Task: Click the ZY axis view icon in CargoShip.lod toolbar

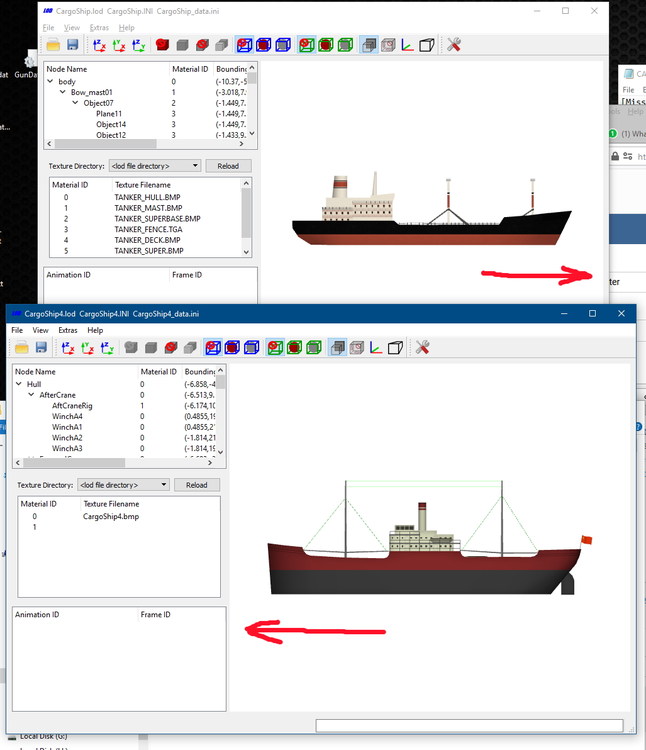Action: [x=139, y=45]
